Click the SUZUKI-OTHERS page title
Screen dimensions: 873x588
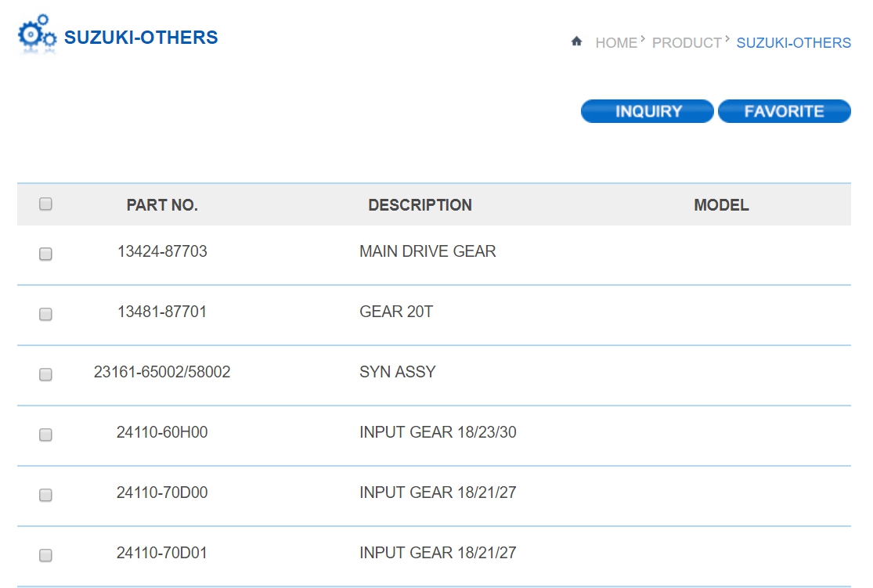141,38
